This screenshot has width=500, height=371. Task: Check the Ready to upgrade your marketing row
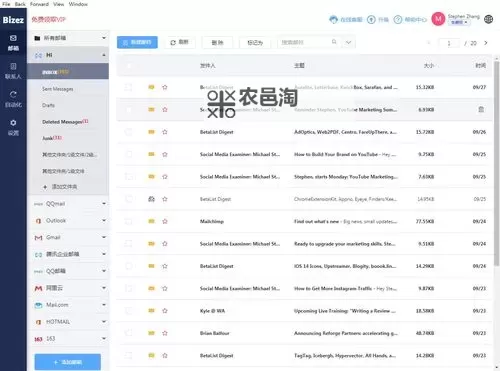[129, 244]
